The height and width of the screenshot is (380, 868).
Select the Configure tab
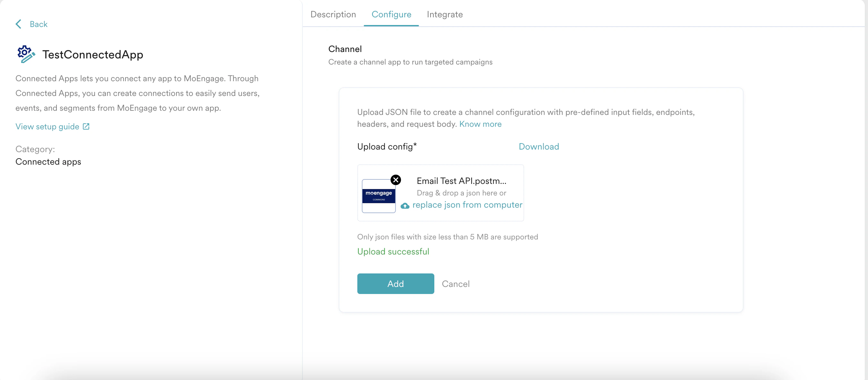point(391,14)
